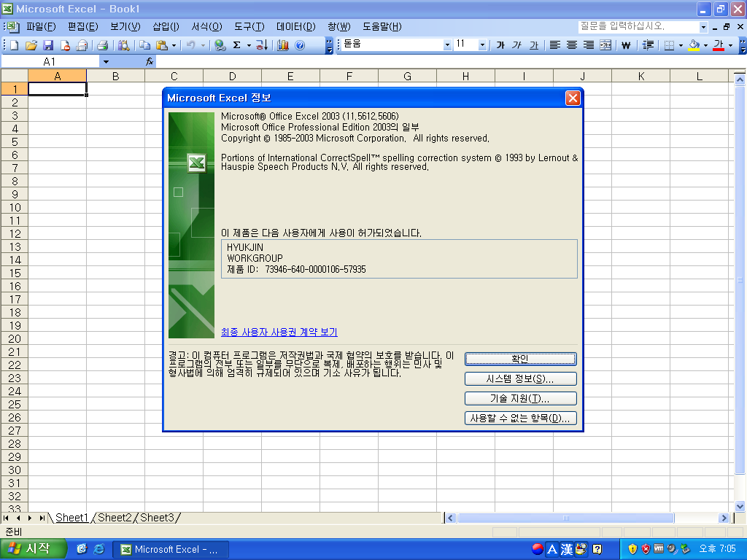Image resolution: width=747 pixels, height=560 pixels.
Task: Open fill color palette dropdown arrow
Action: point(705,45)
